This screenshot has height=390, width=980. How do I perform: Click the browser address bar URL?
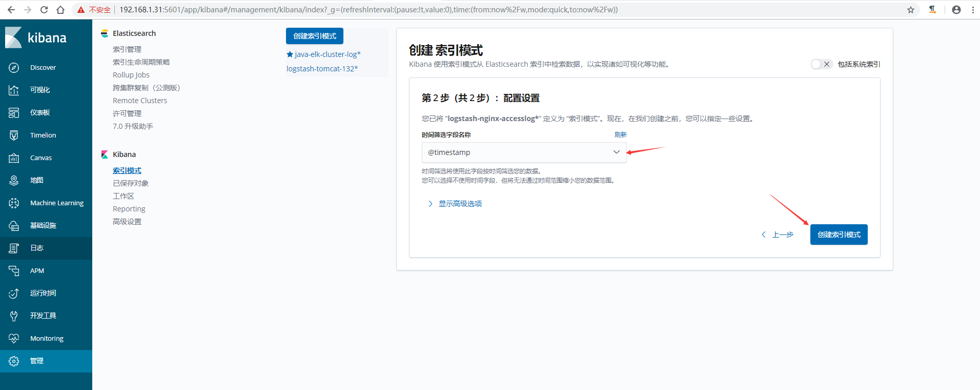point(369,10)
